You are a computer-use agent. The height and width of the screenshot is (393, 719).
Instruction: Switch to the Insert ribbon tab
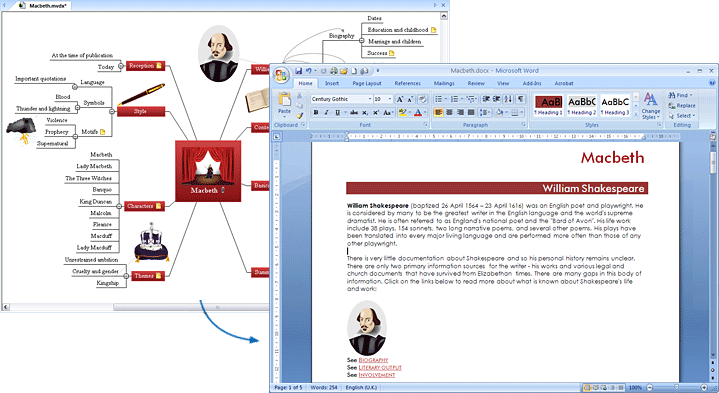[332, 83]
